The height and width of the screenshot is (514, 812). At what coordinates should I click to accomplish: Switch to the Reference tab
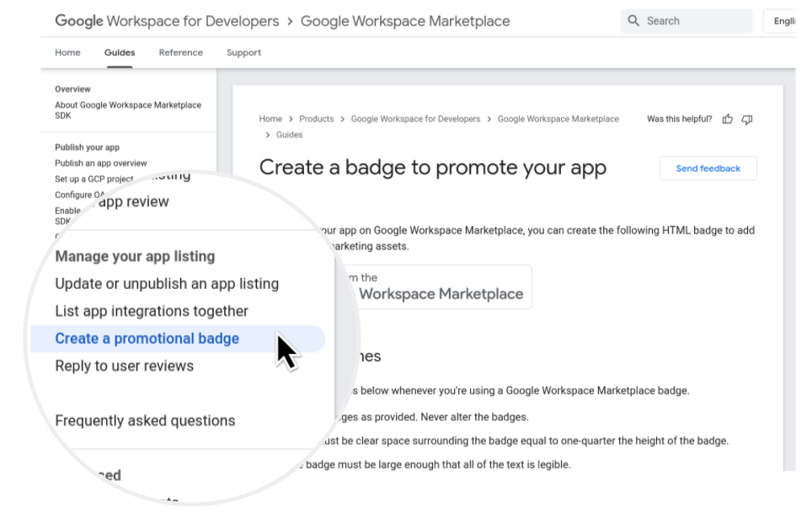[181, 52]
